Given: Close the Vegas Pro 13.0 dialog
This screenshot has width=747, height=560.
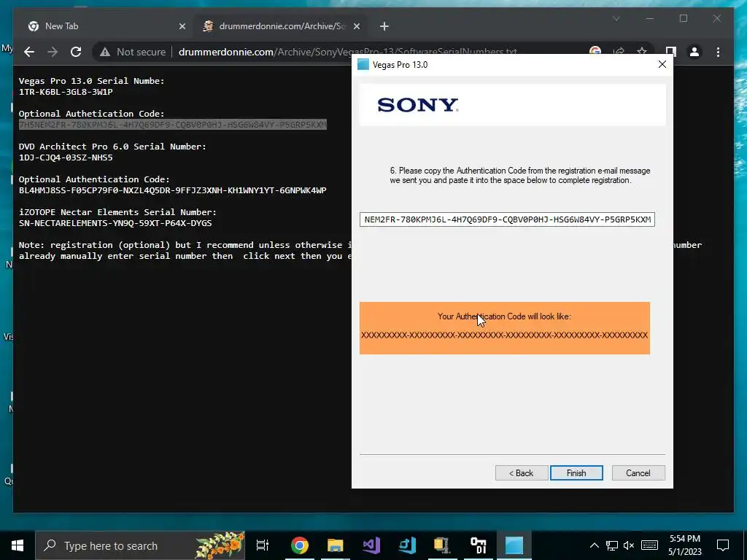Looking at the screenshot, I should click(x=662, y=64).
